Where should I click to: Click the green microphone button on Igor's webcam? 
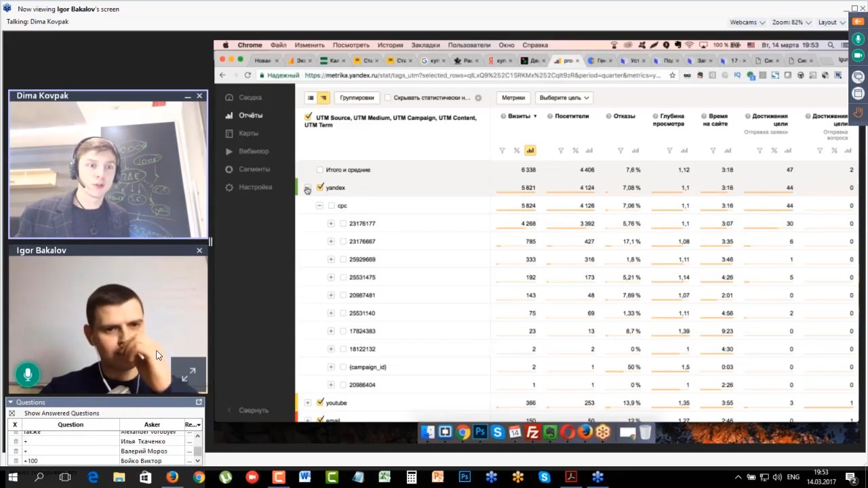pos(28,374)
